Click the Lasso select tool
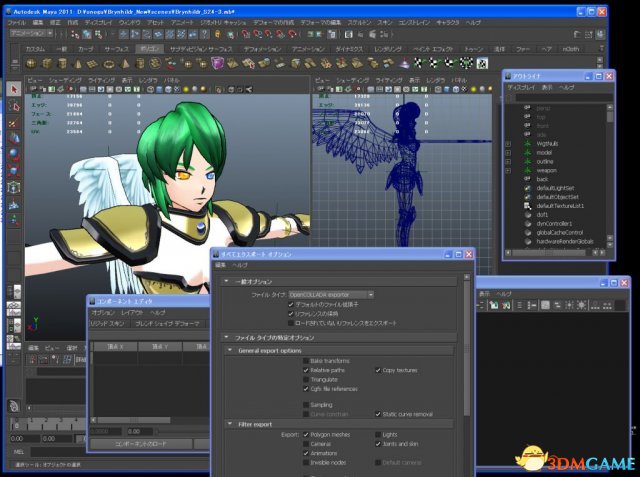This screenshot has height=477, width=640. 14,105
